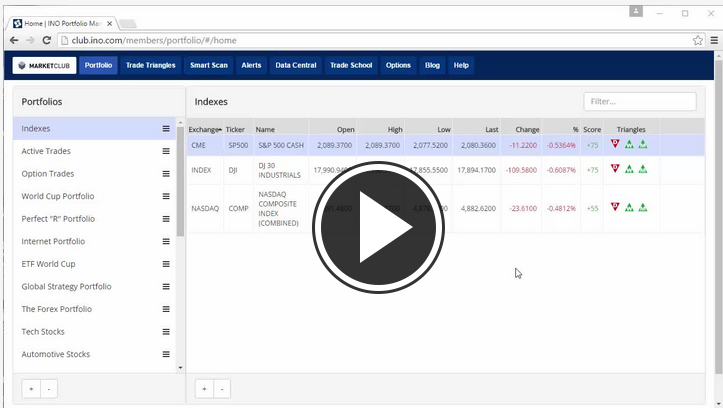Image resolution: width=723 pixels, height=408 pixels.
Task: Open hamburger menu for Indexes portfolio
Action: [166, 129]
